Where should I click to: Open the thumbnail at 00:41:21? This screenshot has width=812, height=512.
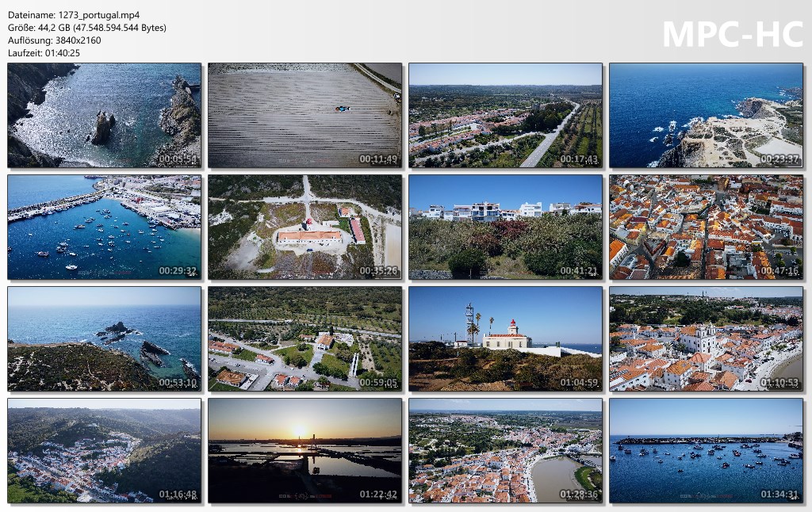[x=505, y=227]
